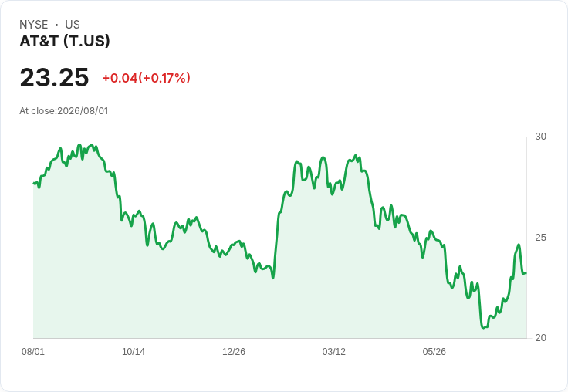Viewport: 568px width, 392px height.
Task: Click the 12/26 date axis label
Action: (x=234, y=351)
